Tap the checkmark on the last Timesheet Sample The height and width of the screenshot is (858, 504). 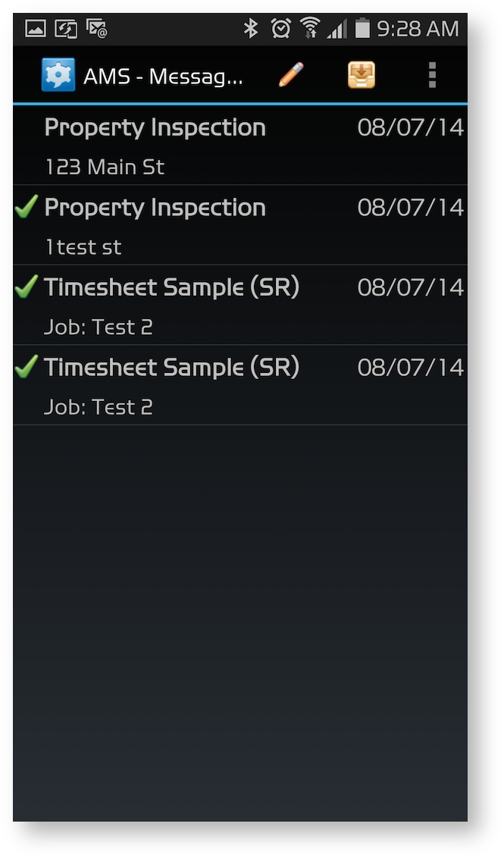(x=25, y=366)
